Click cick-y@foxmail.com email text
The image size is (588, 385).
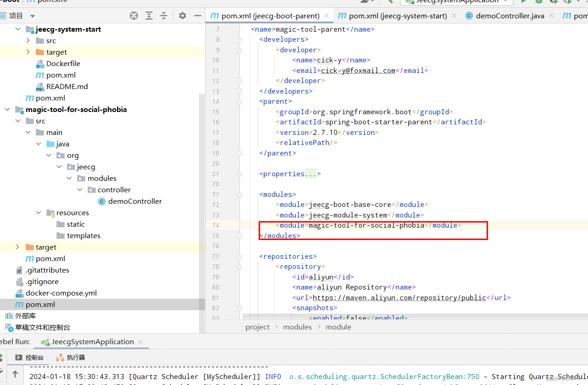tap(358, 70)
